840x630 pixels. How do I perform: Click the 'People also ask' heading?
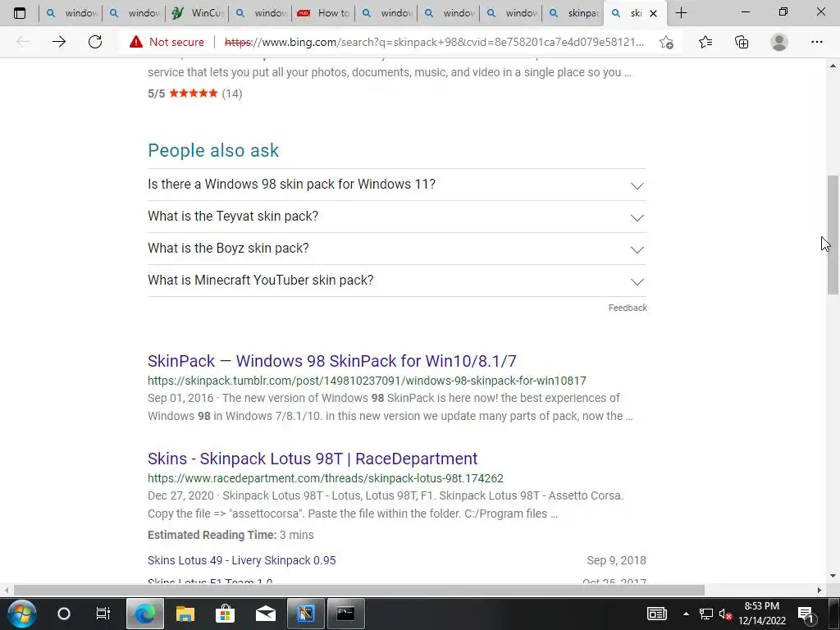[213, 151]
